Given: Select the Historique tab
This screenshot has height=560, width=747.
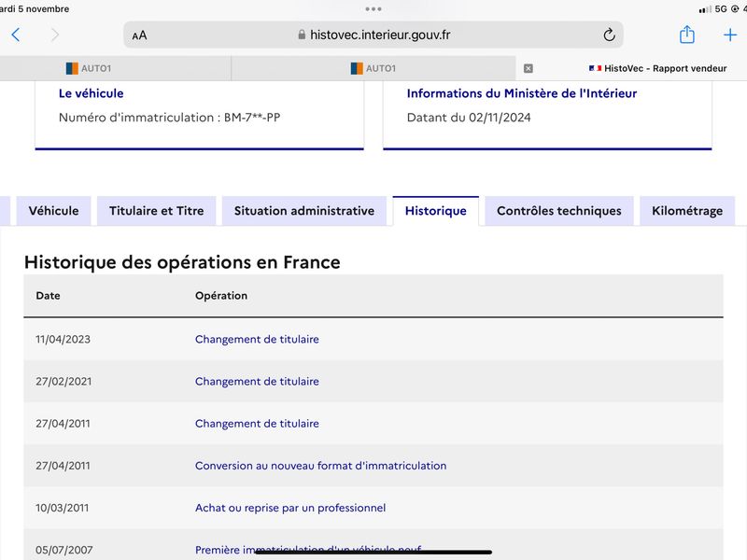Looking at the screenshot, I should (x=435, y=211).
